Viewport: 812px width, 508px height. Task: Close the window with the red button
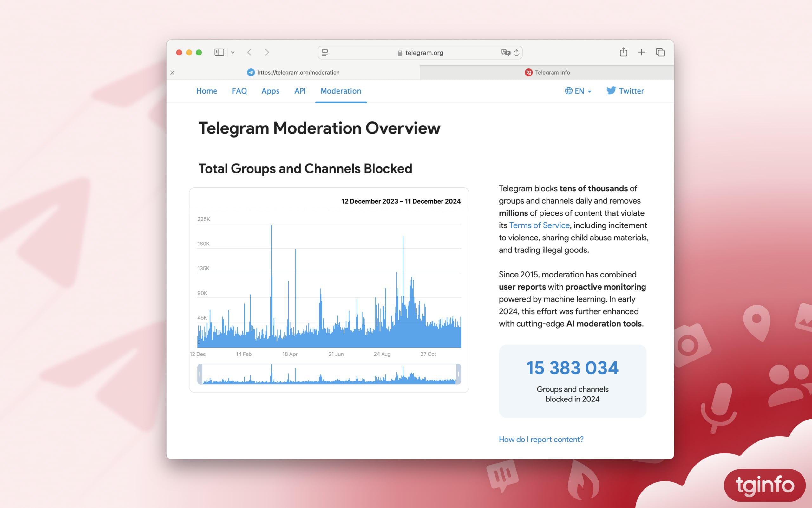coord(179,52)
